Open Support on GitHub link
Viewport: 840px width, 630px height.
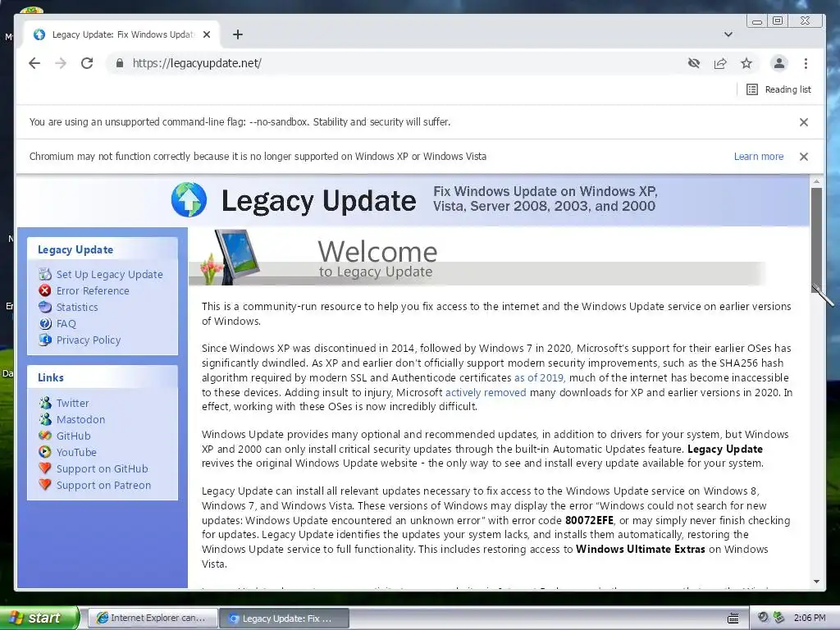[x=102, y=468]
